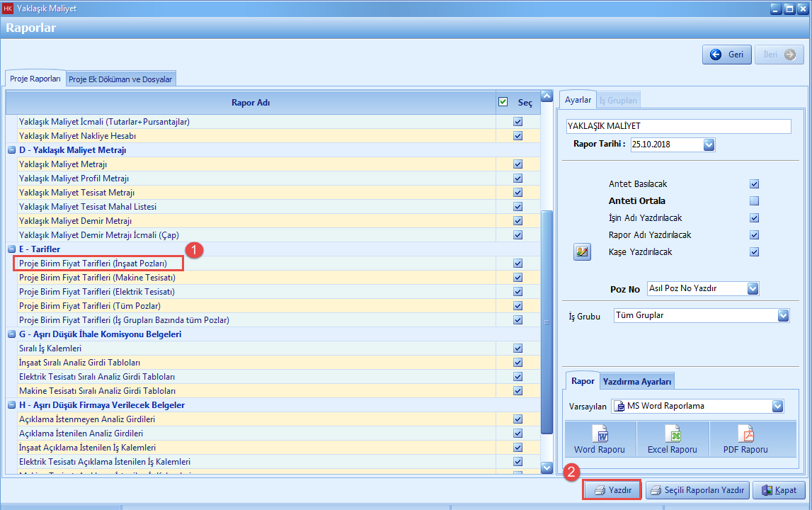Viewport: 812px width, 510px height.
Task: Go back with the Geri arrow button
Action: pos(726,55)
